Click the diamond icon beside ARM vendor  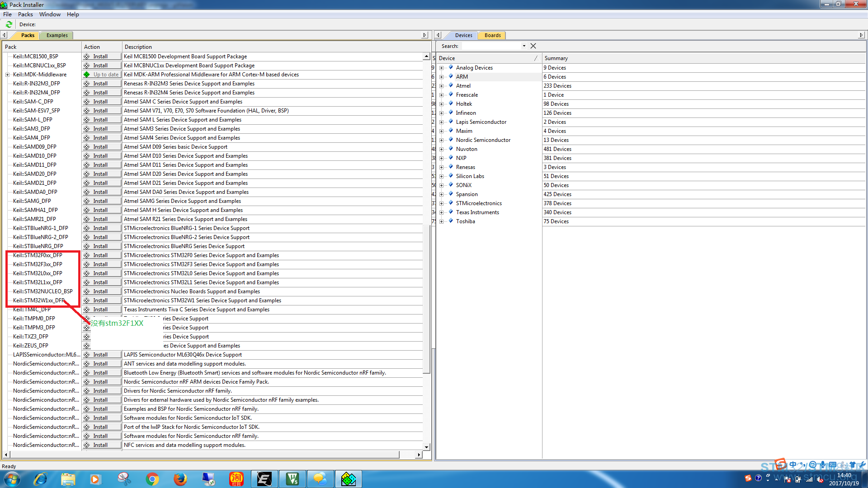[451, 76]
